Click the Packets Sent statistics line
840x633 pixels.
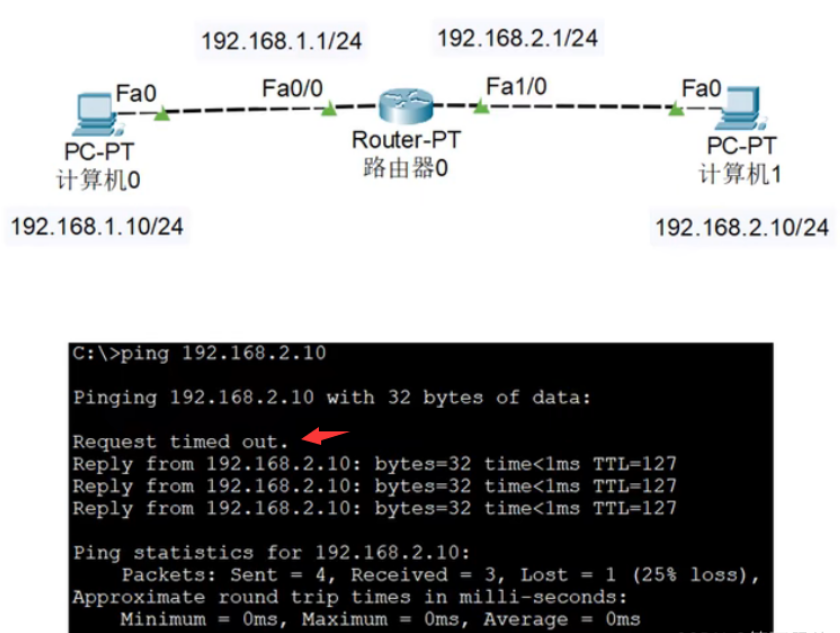point(440,575)
